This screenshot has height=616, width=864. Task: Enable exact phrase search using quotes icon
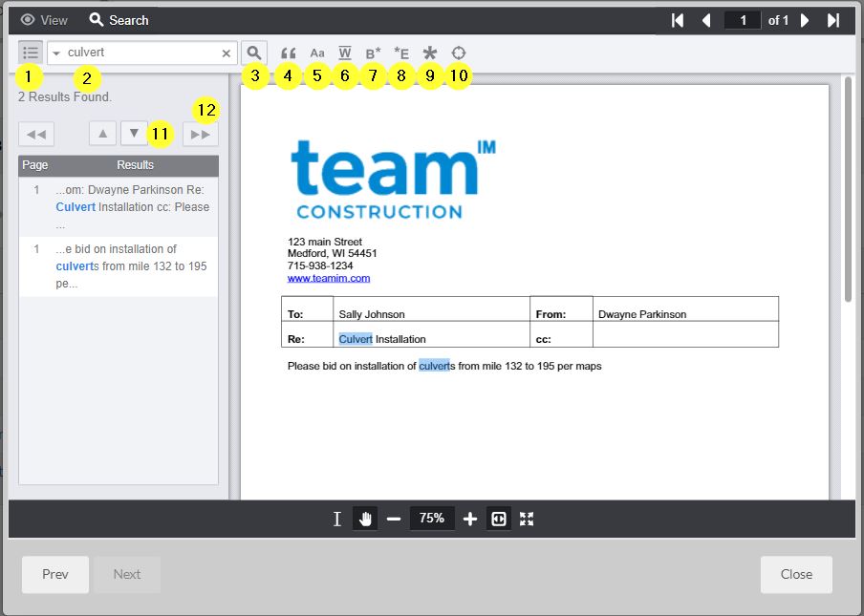click(x=288, y=53)
